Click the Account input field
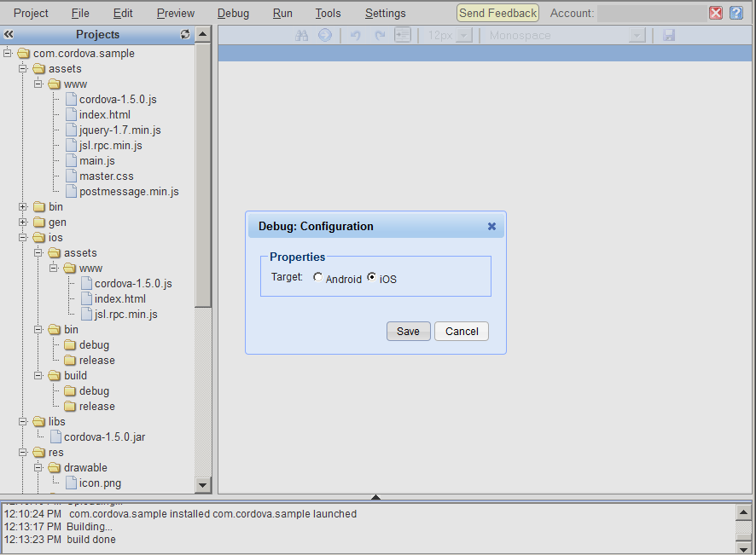The height and width of the screenshot is (555, 756). pos(652,13)
